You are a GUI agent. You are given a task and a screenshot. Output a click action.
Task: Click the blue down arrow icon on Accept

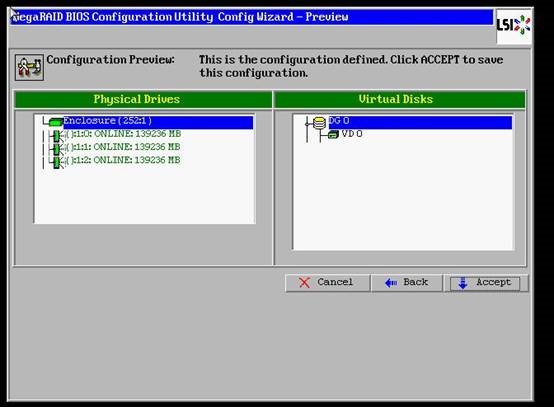click(x=462, y=283)
